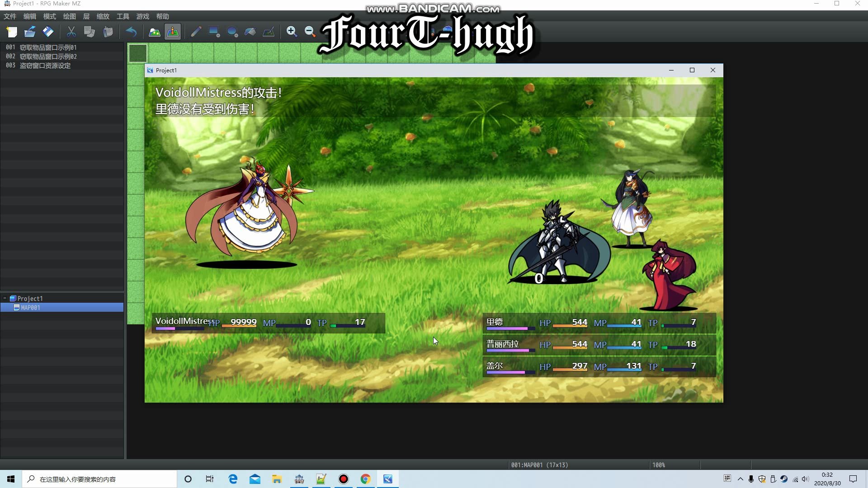Select MAP001 in the map tree

30,308
